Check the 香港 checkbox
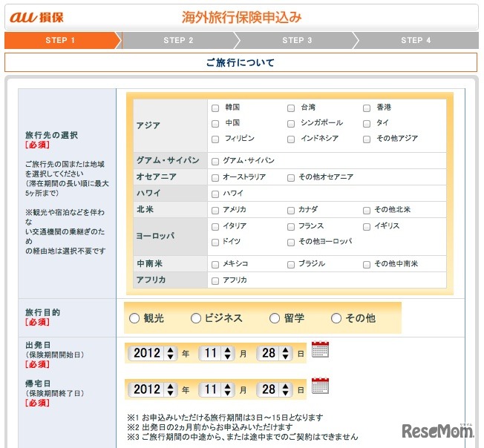Image resolution: width=484 pixels, height=448 pixels. (367, 108)
